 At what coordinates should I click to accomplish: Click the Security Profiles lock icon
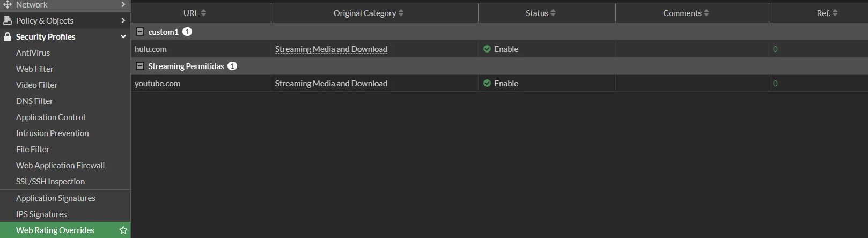pyautogui.click(x=8, y=36)
